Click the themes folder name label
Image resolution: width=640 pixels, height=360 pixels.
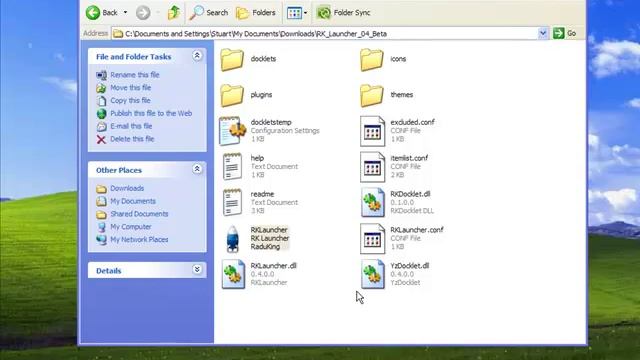(402, 95)
